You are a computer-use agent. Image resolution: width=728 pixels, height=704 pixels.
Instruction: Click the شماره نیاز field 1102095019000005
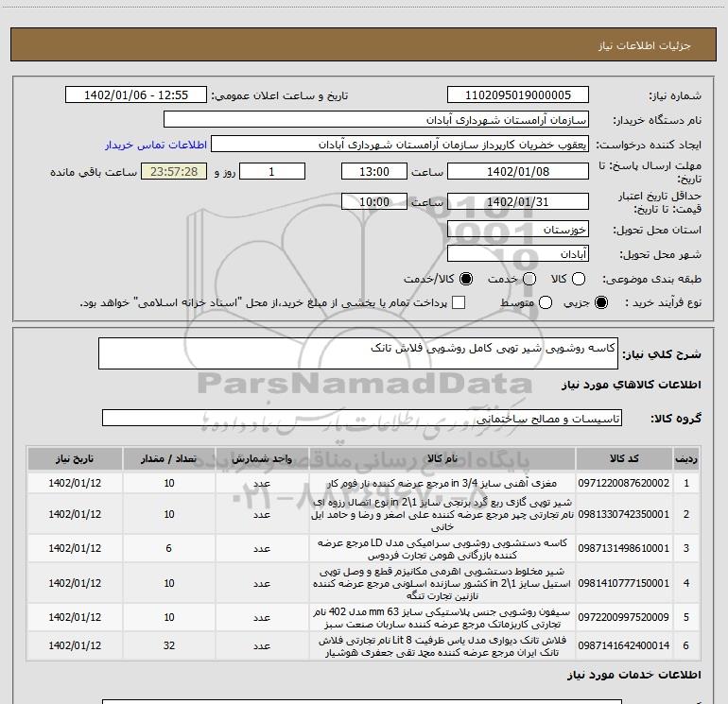click(518, 95)
